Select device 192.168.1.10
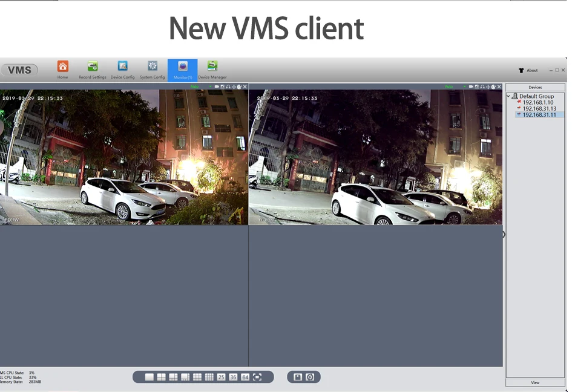 pos(538,103)
